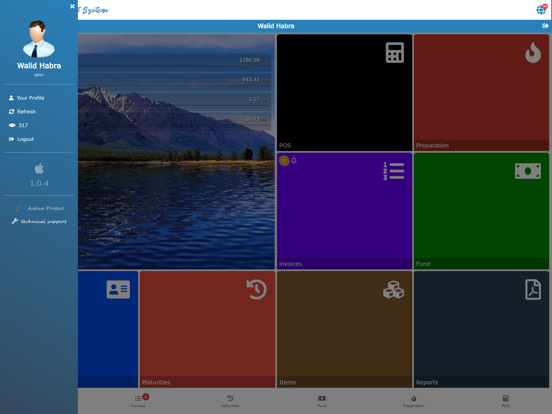Click the ID card icon on blue tile
The height and width of the screenshot is (414, 552).
tap(118, 289)
